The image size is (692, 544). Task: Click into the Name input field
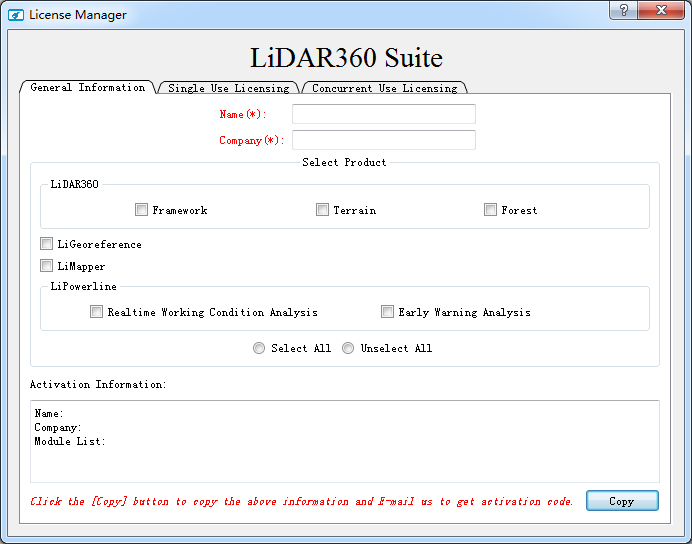pos(383,114)
